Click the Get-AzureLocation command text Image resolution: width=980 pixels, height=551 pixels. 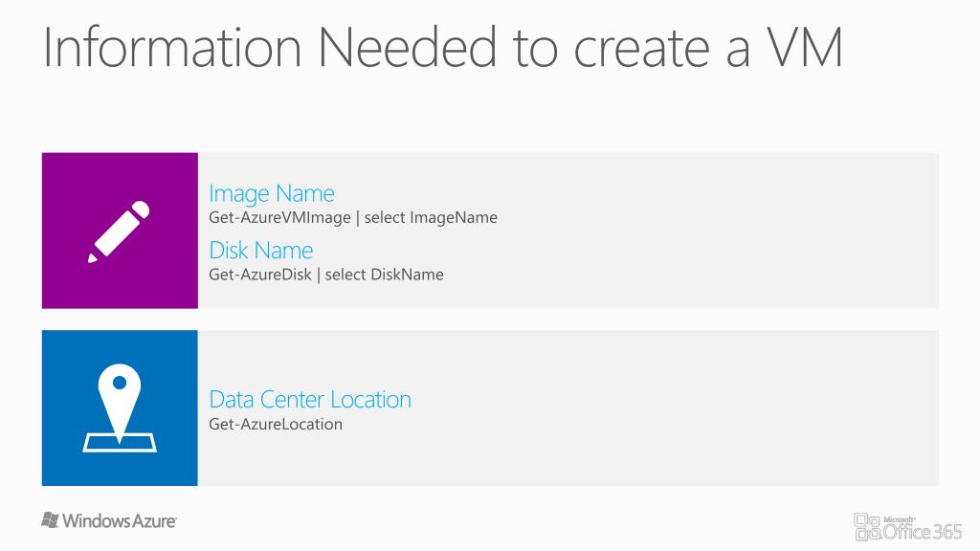click(x=276, y=424)
